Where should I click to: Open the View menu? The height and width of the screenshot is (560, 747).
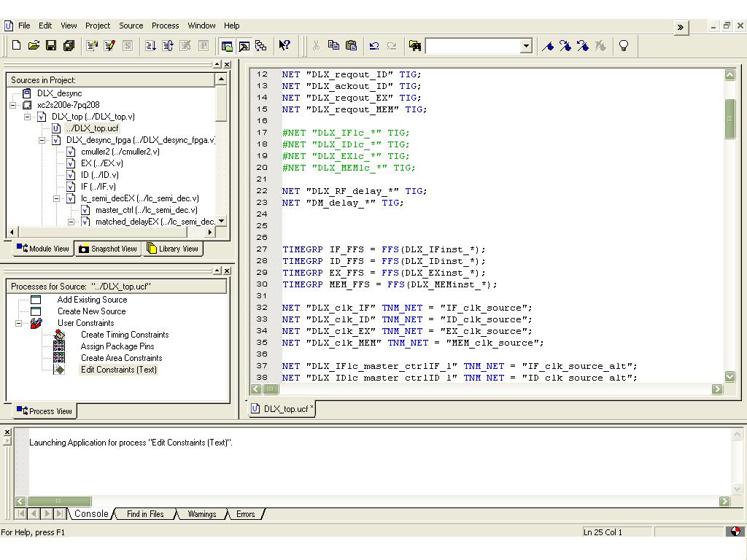69,26
